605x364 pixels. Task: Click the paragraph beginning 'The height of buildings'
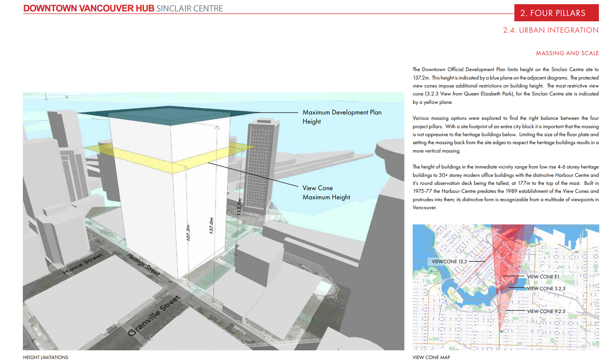506,187
